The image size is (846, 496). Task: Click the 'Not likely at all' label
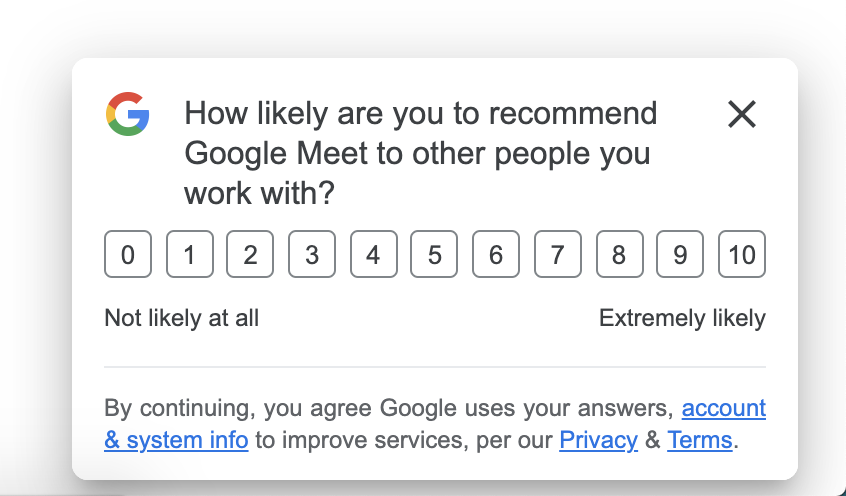[x=181, y=318]
